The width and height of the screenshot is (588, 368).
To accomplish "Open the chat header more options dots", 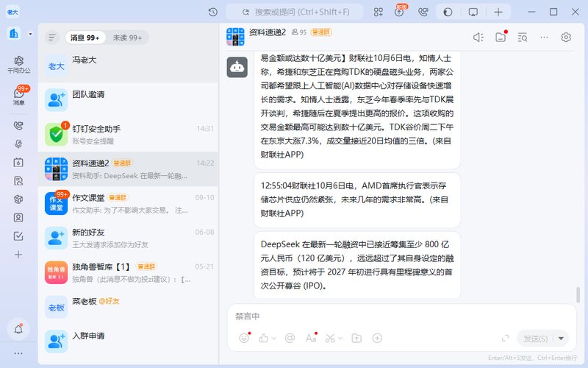I will tap(544, 38).
